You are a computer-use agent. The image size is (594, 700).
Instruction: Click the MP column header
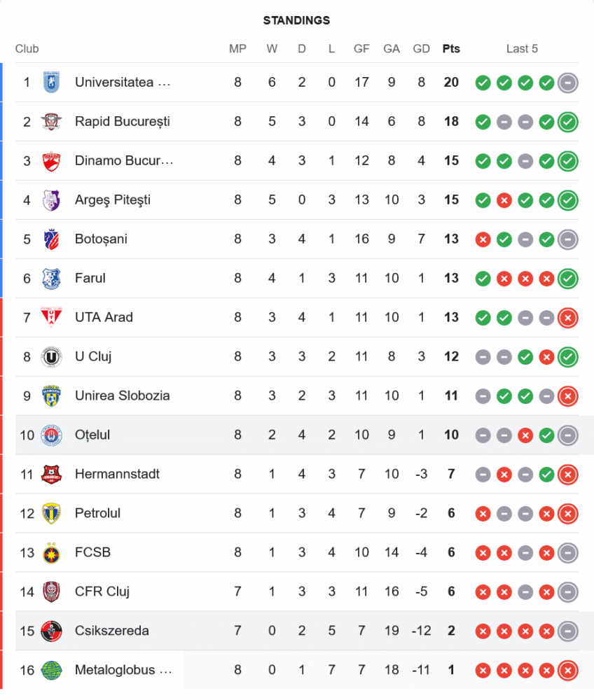[x=237, y=49]
